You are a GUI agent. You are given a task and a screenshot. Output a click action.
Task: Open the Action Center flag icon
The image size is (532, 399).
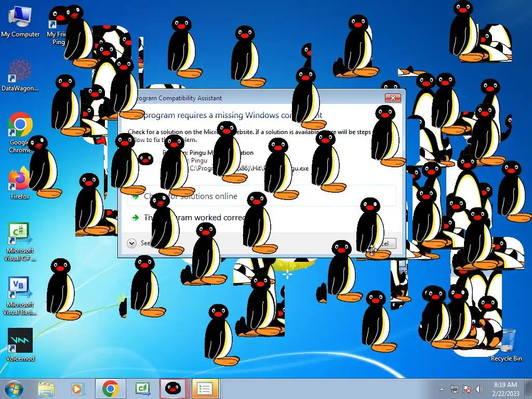[467, 389]
